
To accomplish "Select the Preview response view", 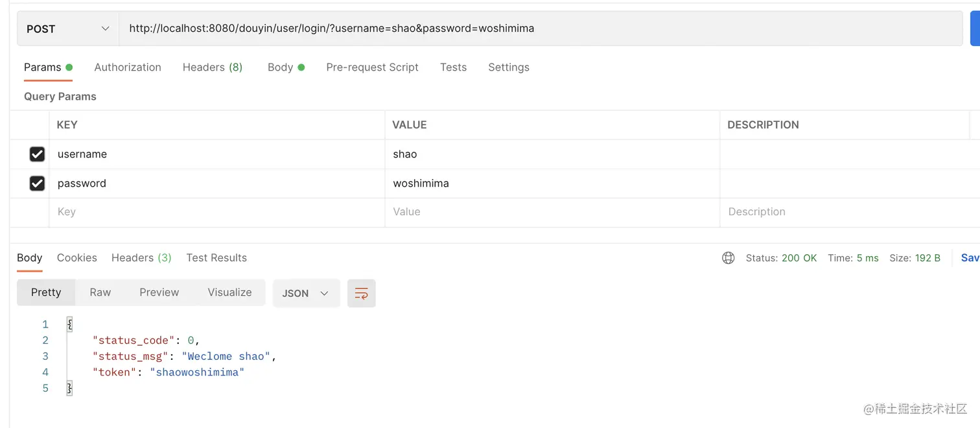I will click(x=159, y=292).
